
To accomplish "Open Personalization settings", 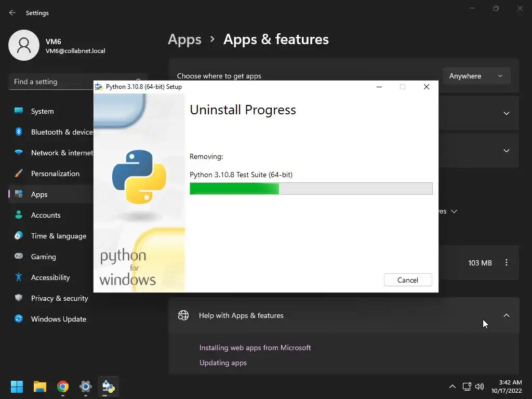I will click(x=51, y=174).
